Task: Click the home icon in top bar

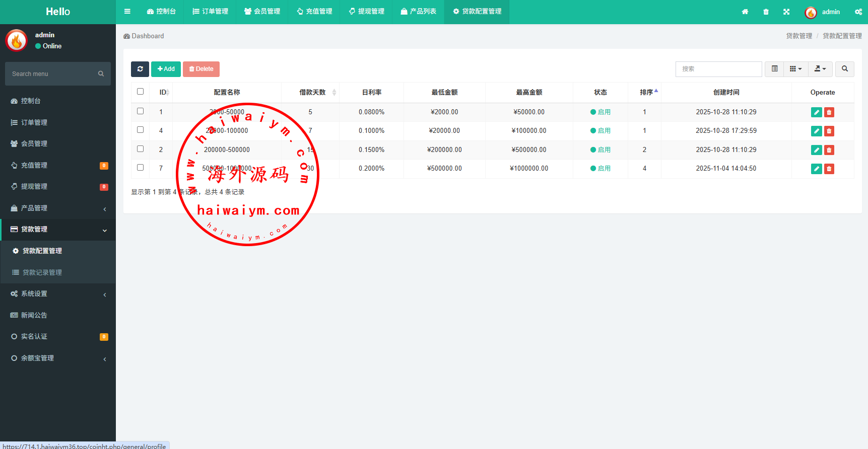Action: tap(745, 12)
